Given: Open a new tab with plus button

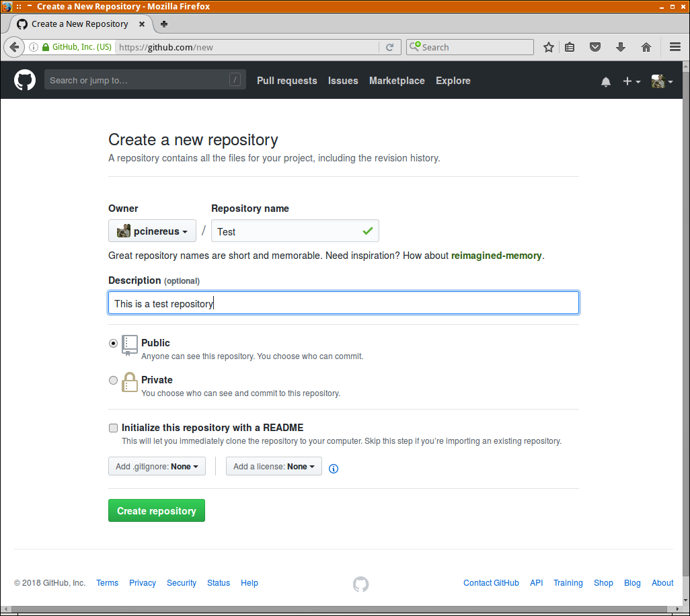Looking at the screenshot, I should click(163, 24).
